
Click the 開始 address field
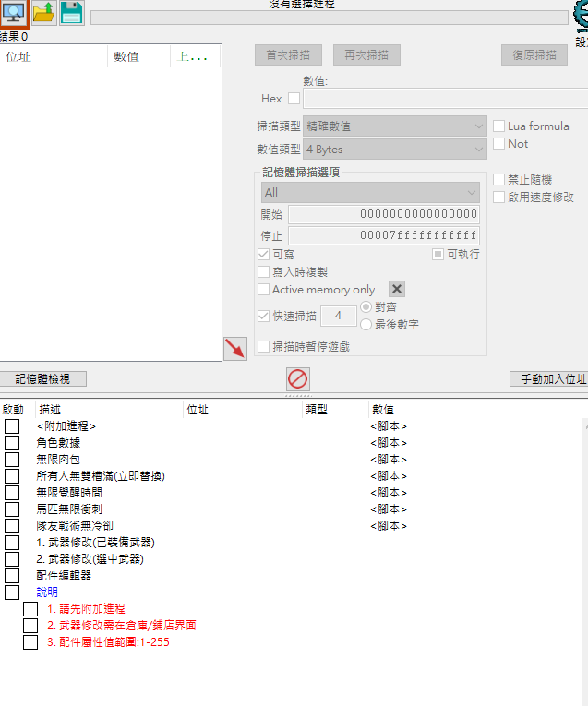click(384, 214)
